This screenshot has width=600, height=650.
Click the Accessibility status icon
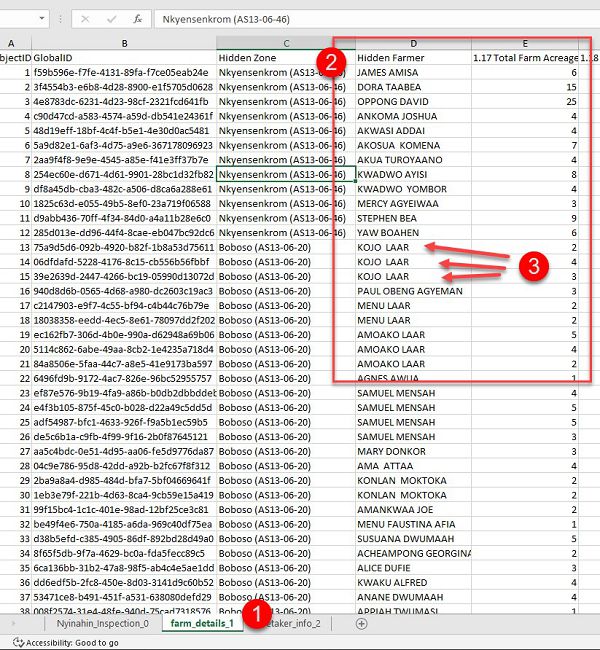18,643
